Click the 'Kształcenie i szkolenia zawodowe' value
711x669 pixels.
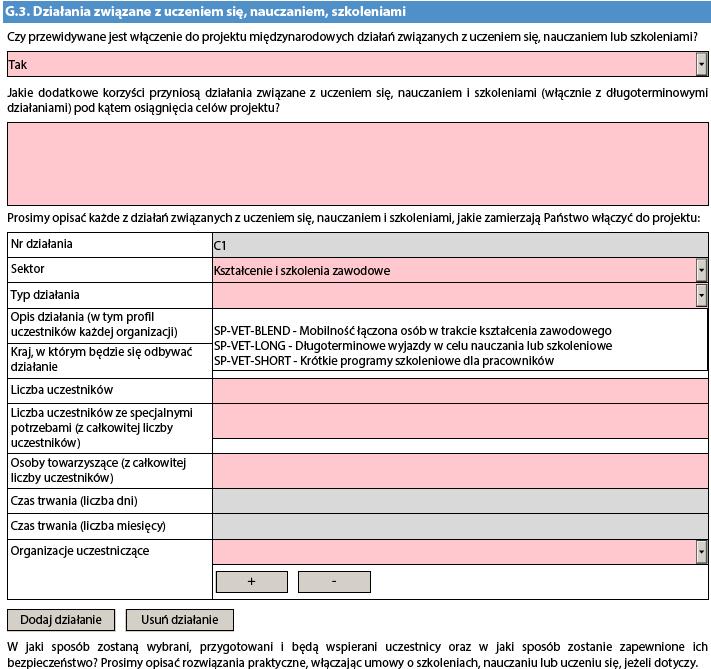click(x=302, y=271)
